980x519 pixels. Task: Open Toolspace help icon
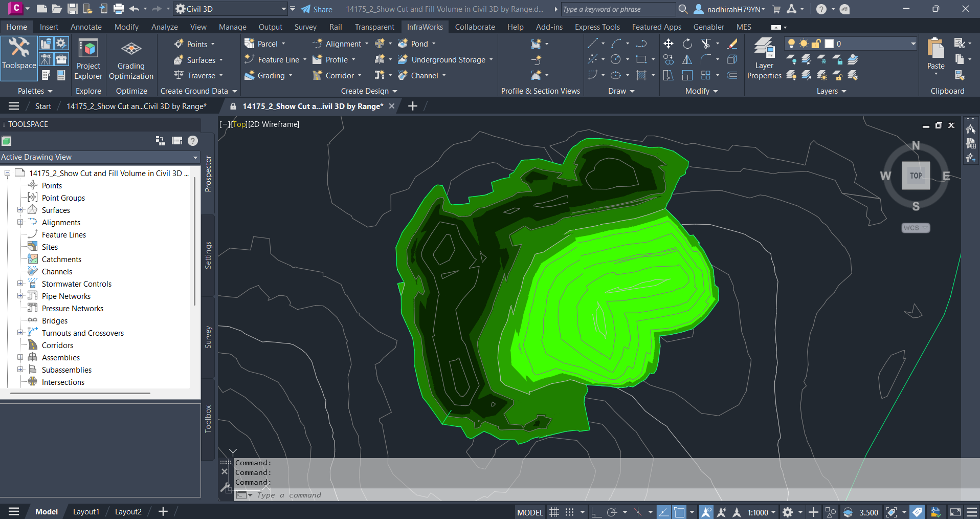pos(193,141)
